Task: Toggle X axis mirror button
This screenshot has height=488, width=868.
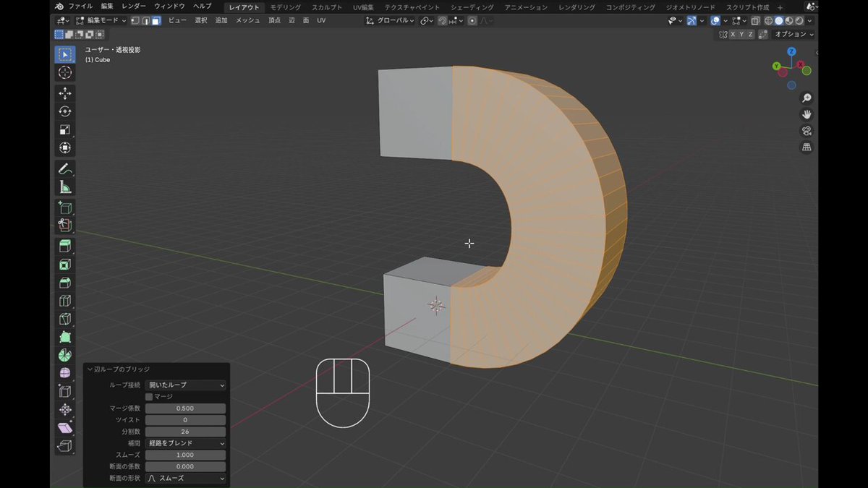Action: pyautogui.click(x=733, y=35)
